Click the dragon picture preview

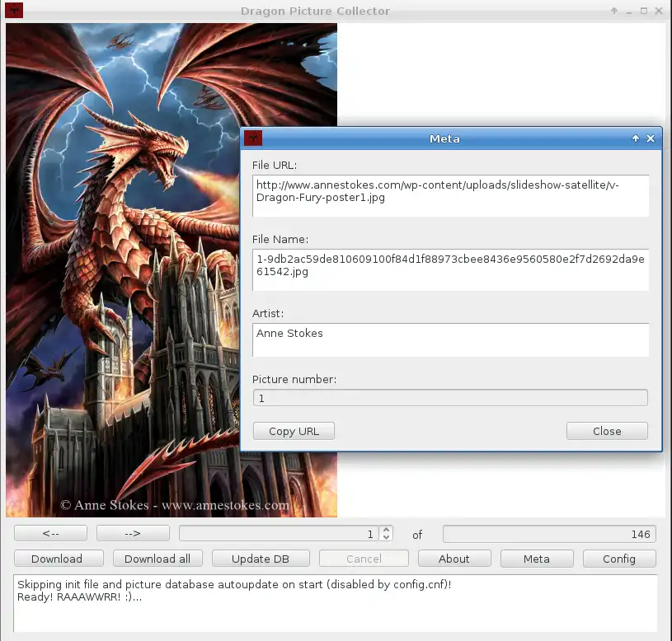tap(172, 270)
